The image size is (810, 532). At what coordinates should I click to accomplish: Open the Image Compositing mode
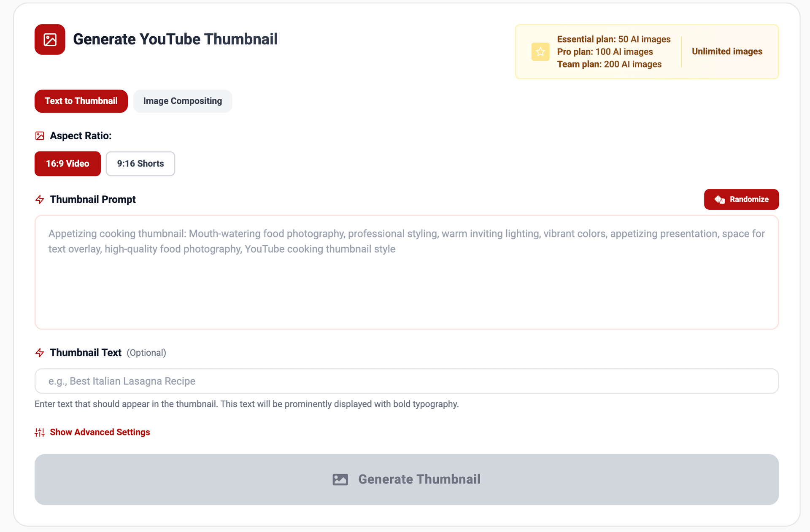click(x=182, y=101)
